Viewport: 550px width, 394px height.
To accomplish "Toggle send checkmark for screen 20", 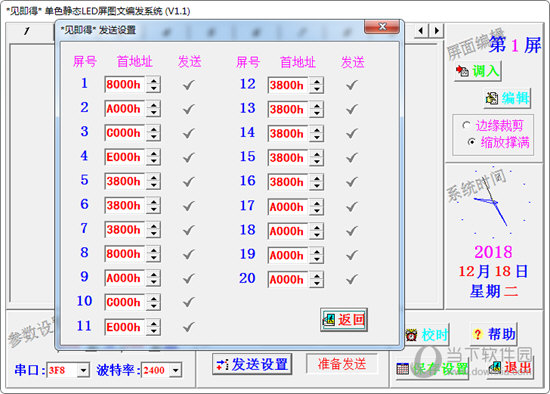I will tap(352, 280).
